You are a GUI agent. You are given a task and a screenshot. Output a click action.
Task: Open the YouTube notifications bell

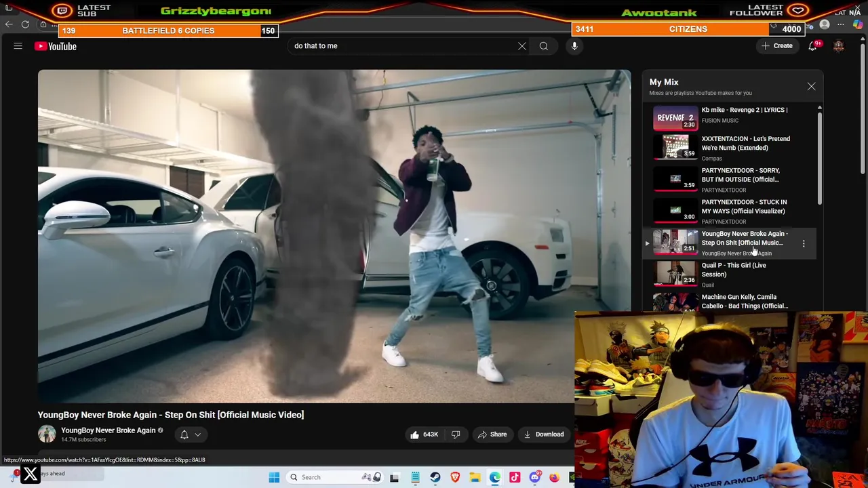[812, 46]
